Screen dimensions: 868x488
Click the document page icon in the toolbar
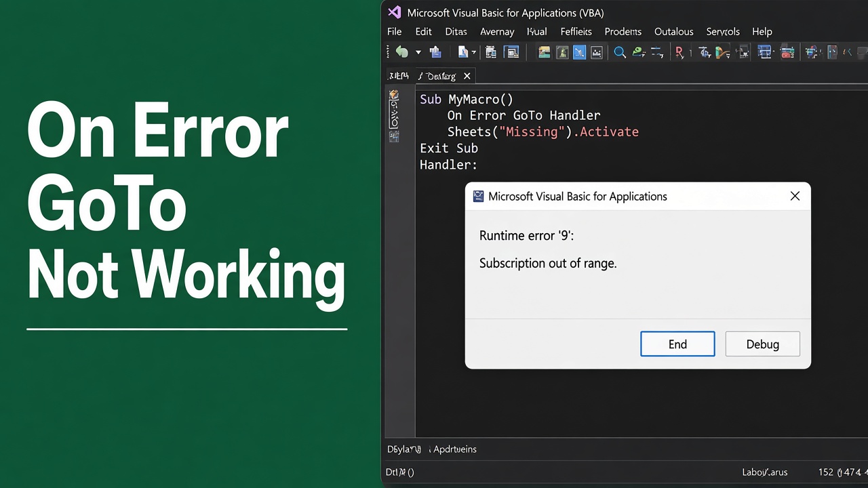pos(463,52)
